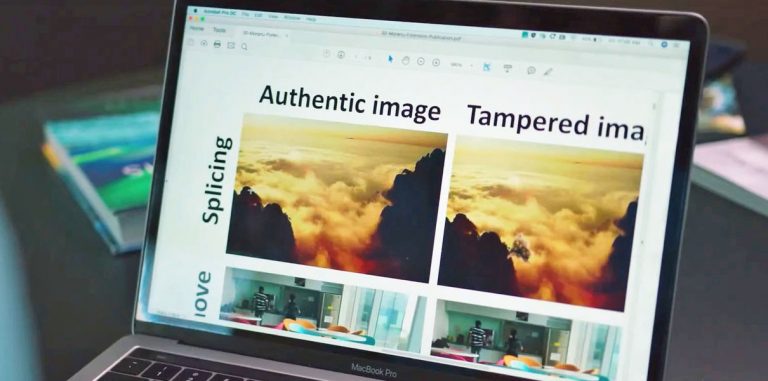Open the File menu

pos(245,14)
